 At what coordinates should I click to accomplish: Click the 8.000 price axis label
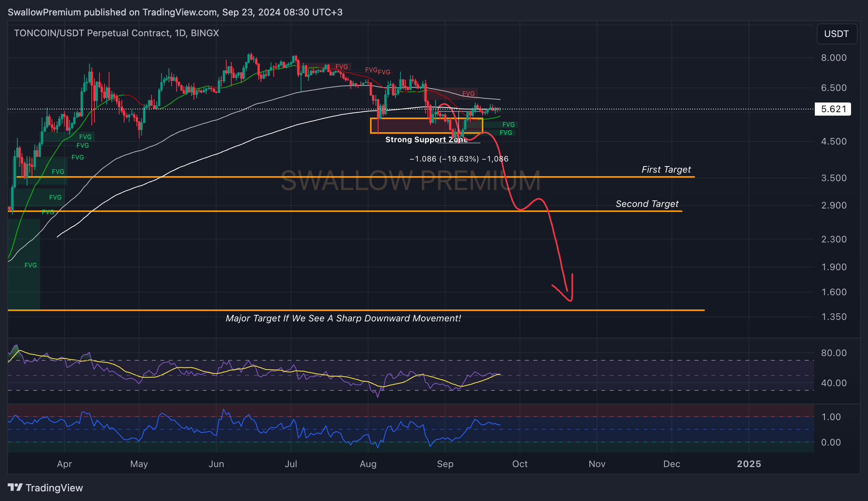click(834, 58)
